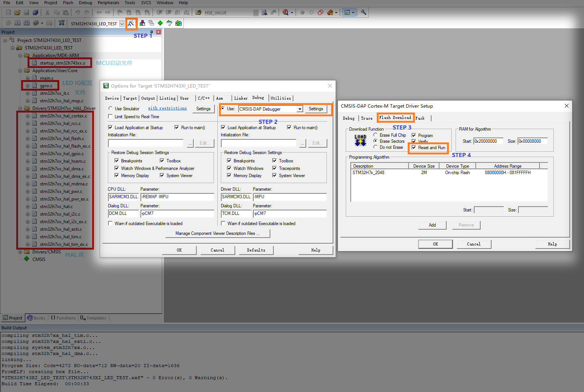
Task: Click the Add programming algorithm button
Action: (x=432, y=225)
